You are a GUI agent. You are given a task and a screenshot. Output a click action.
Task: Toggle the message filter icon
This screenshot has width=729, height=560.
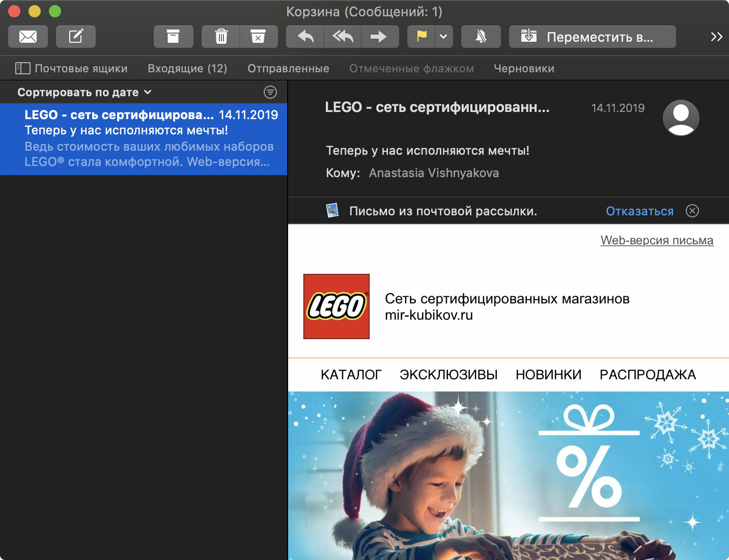[270, 92]
